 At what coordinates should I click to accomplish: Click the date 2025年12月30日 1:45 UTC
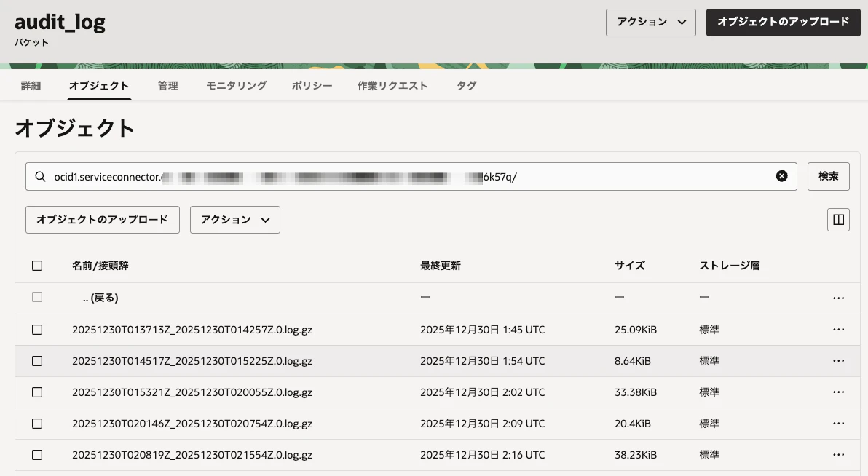click(x=482, y=329)
